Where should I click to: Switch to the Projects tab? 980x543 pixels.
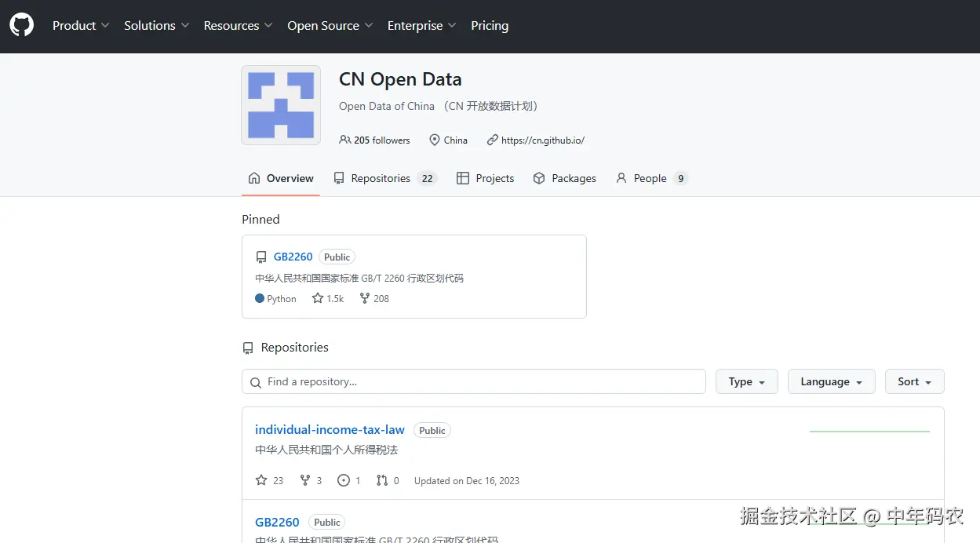click(486, 178)
